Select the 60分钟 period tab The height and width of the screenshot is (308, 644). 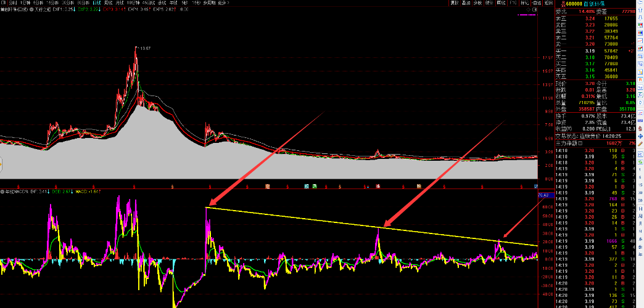[x=83, y=3]
